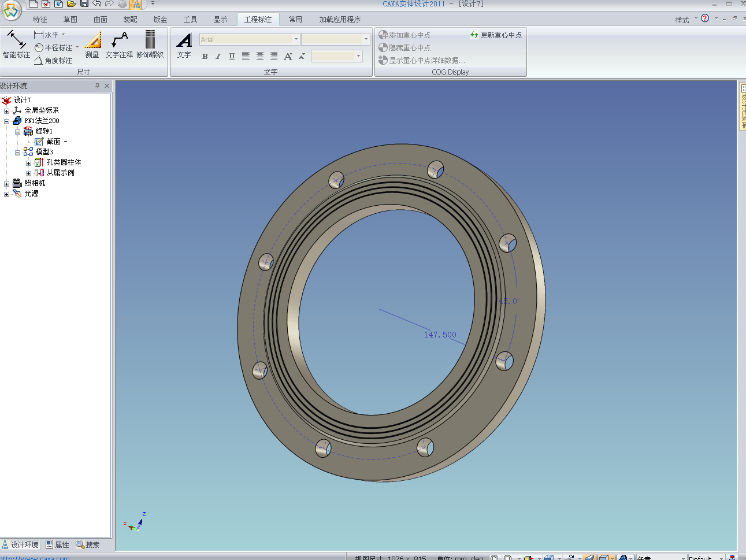Image resolution: width=746 pixels, height=560 pixels.
Task: Open the collapsed side panel tab at right edge
Action: click(x=743, y=106)
